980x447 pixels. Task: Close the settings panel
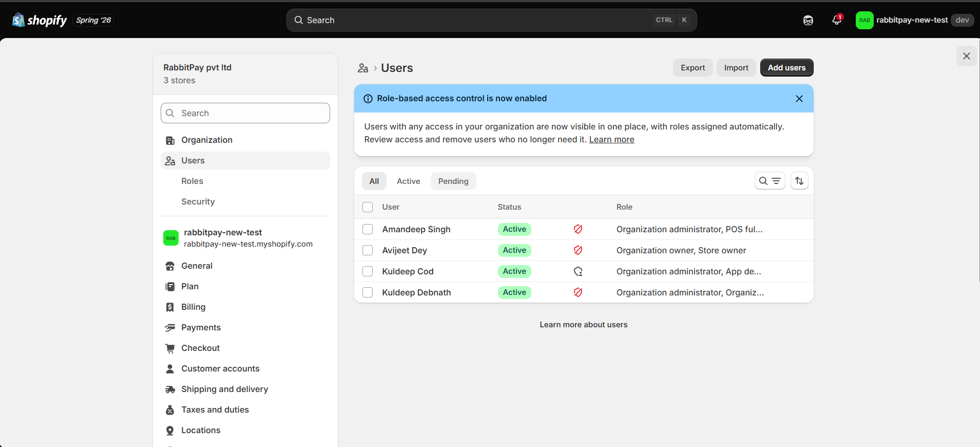coord(967,56)
